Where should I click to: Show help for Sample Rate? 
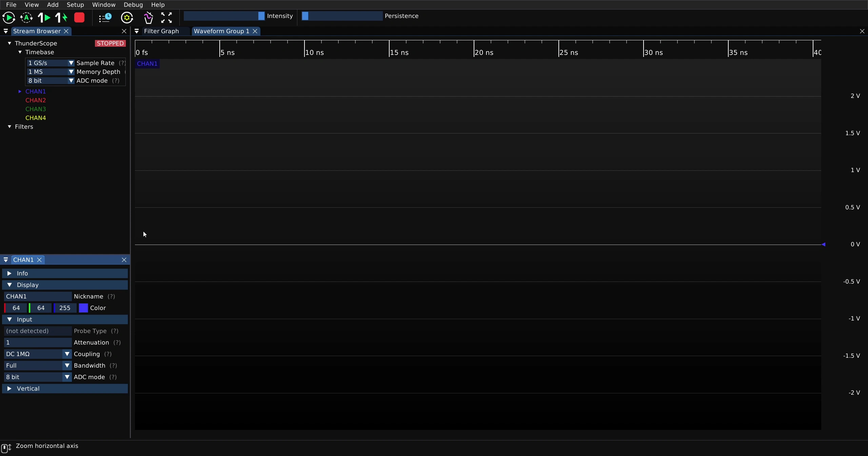coord(122,63)
